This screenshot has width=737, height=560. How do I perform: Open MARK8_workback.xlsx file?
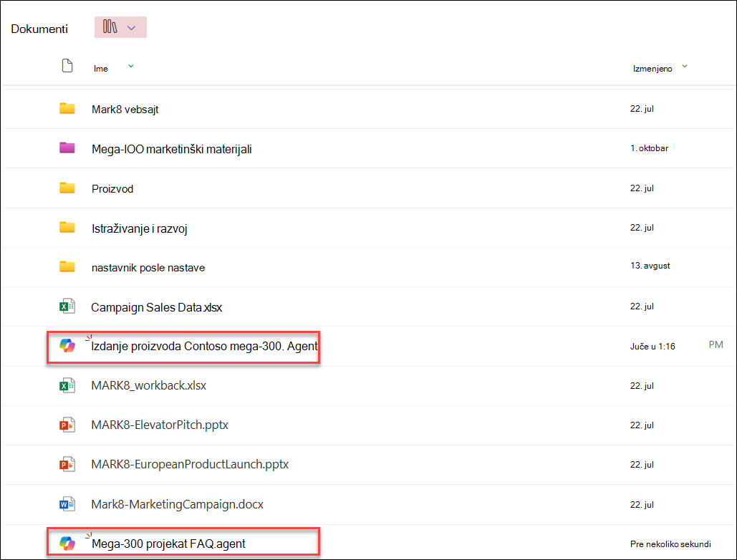click(148, 386)
